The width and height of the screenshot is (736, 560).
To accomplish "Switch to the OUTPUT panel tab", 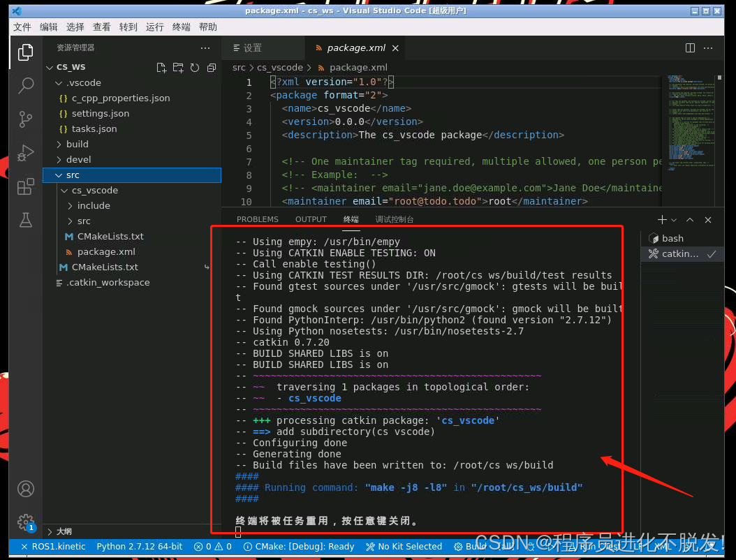I will [311, 220].
